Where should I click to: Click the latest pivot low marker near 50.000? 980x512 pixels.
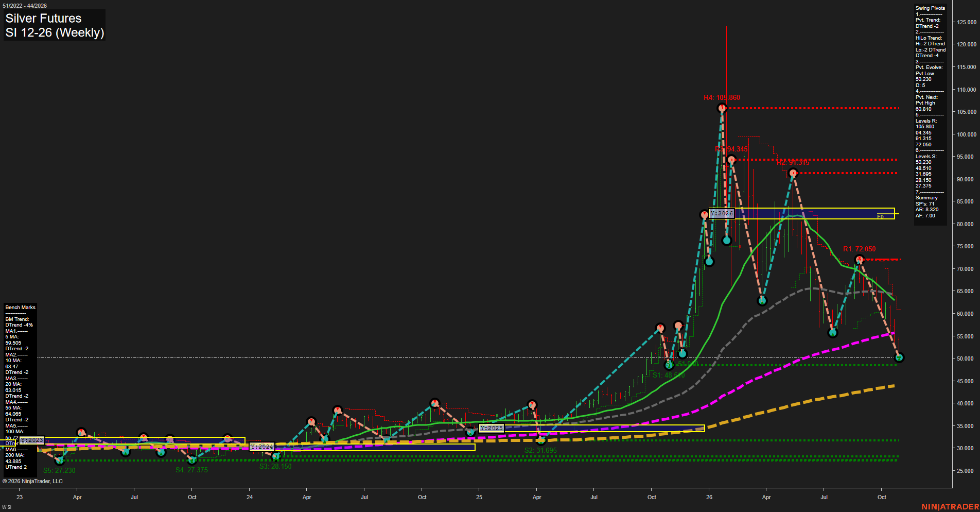click(x=899, y=357)
